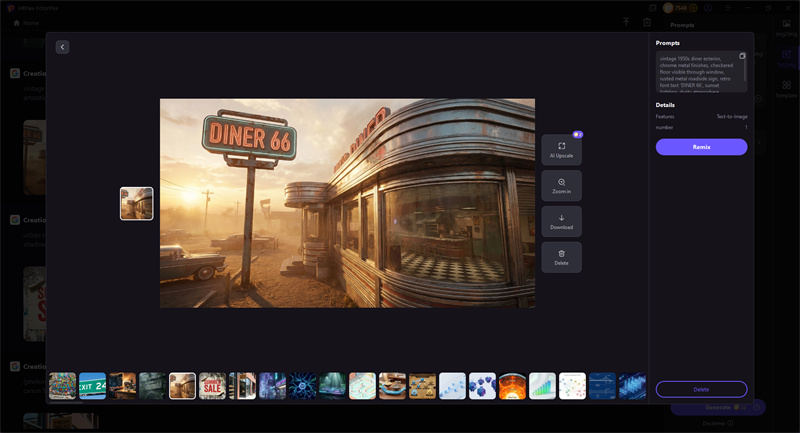Viewport: 800px width, 433px height.
Task: Open the SALE sign thumbnail in filmstrip
Action: click(x=212, y=386)
